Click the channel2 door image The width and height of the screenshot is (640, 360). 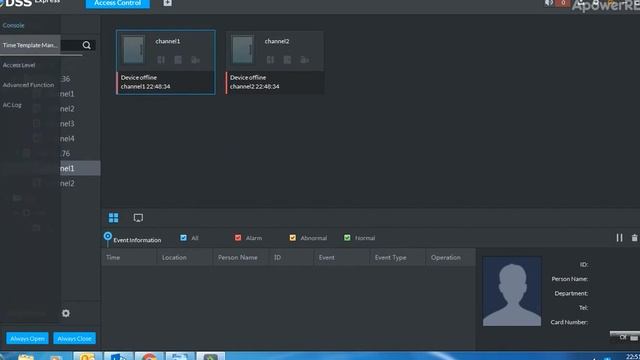pyautogui.click(x=242, y=50)
